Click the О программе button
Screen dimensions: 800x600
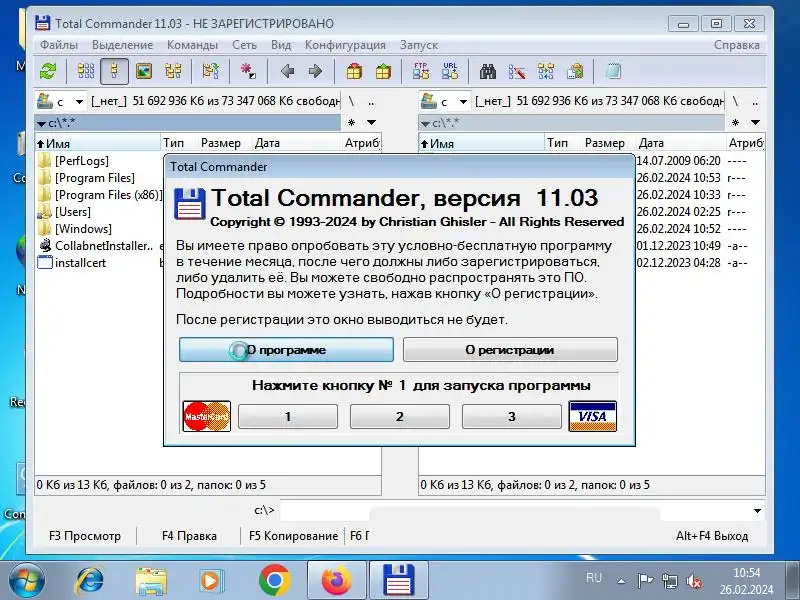click(x=286, y=350)
